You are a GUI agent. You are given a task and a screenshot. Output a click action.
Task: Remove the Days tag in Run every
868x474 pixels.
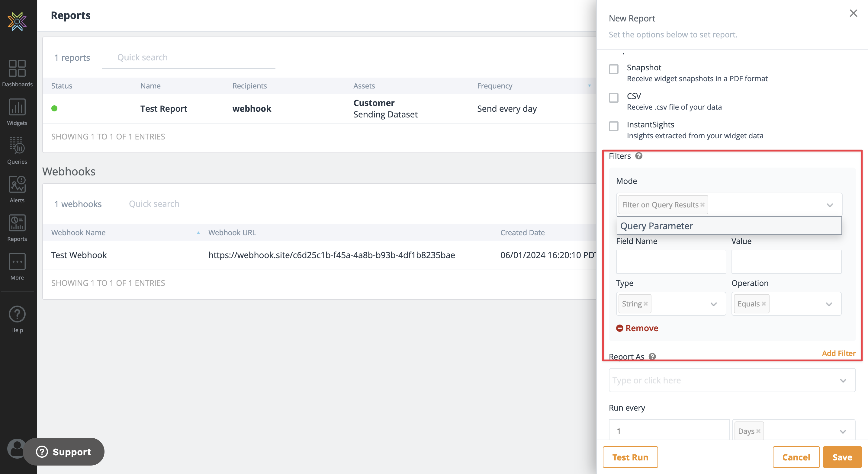point(758,431)
